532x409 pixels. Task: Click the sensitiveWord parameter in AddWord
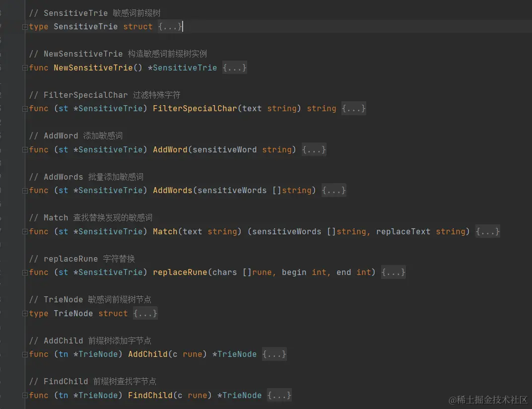pyautogui.click(x=225, y=149)
